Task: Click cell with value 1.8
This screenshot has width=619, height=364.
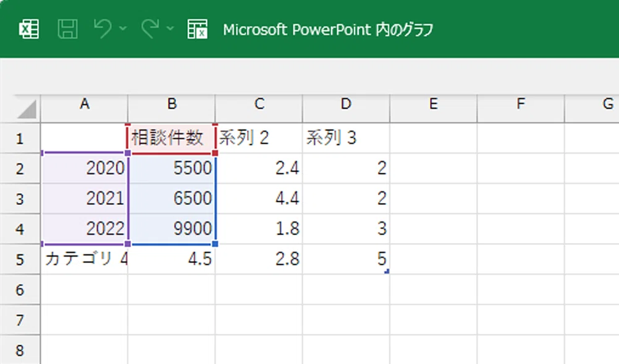Action: click(259, 229)
